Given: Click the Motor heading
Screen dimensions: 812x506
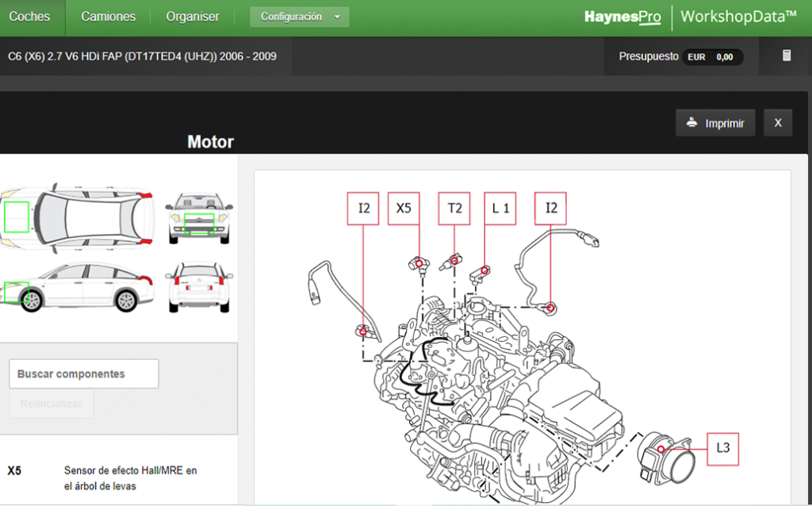Looking at the screenshot, I should [210, 141].
